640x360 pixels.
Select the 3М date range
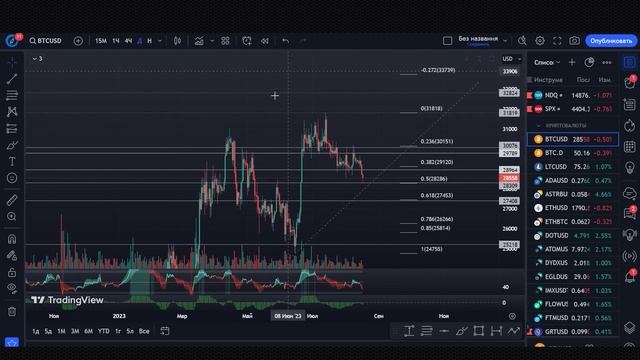(x=75, y=331)
